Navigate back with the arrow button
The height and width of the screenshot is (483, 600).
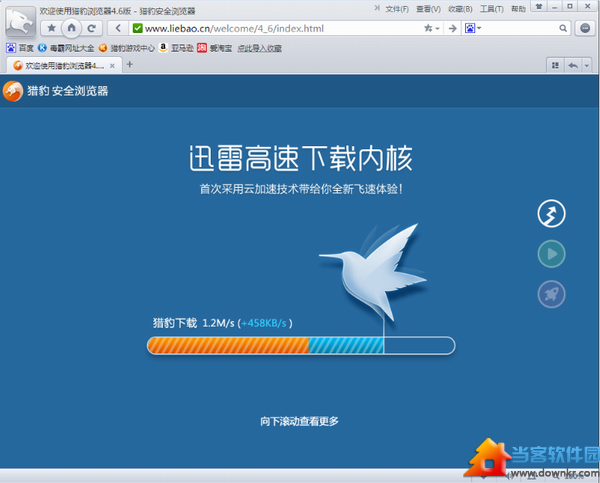click(118, 28)
